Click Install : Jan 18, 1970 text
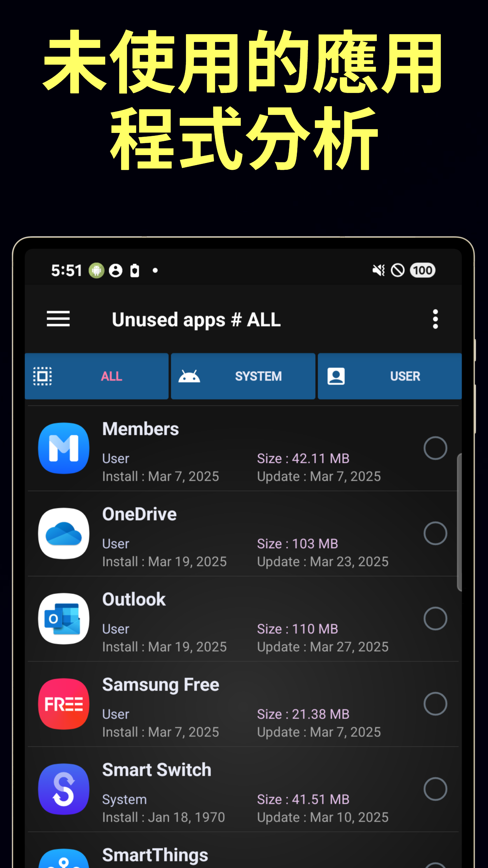The width and height of the screenshot is (488, 868). (x=164, y=817)
